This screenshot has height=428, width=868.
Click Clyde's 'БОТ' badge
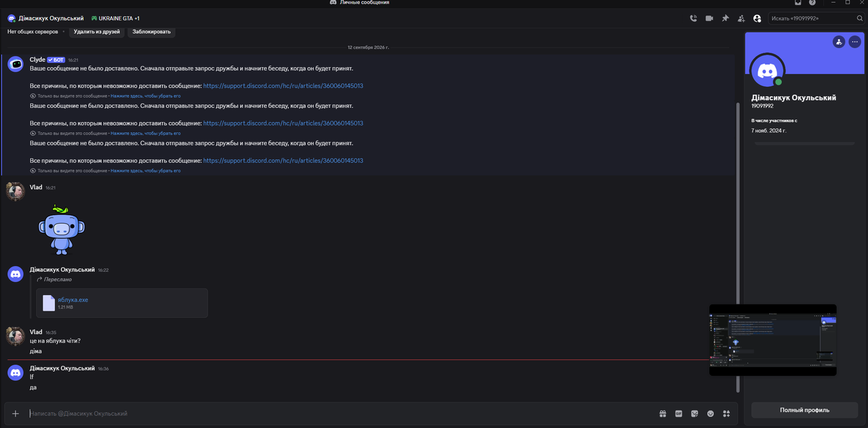[x=56, y=60]
